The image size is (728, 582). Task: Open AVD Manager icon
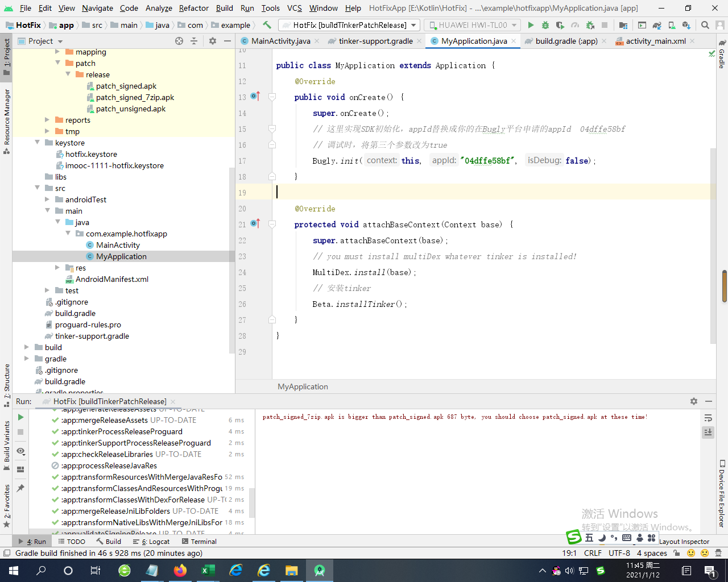(672, 25)
